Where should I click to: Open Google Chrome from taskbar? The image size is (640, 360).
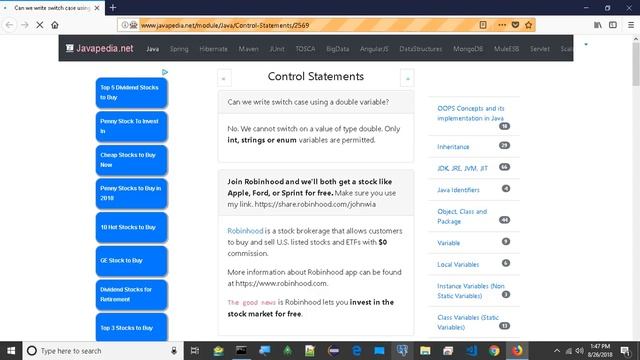point(494,351)
